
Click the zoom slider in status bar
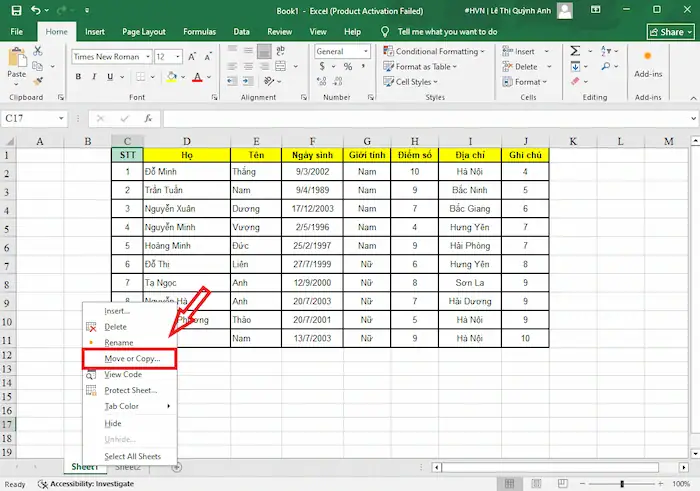coord(620,484)
